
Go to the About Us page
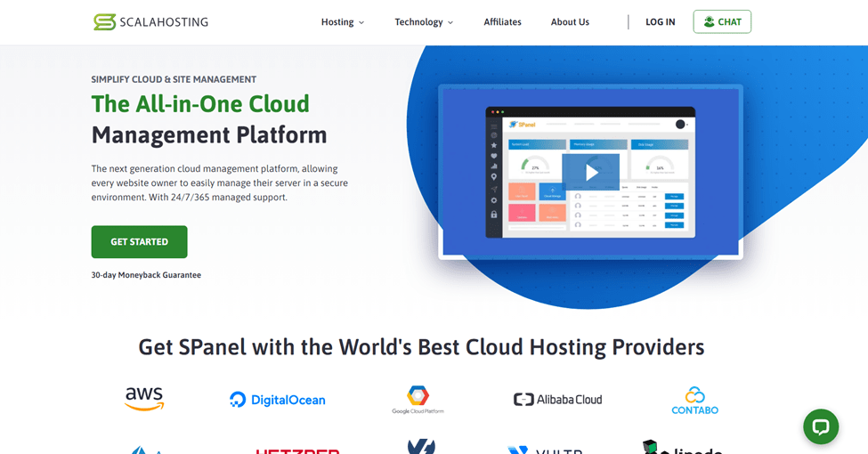coord(570,22)
